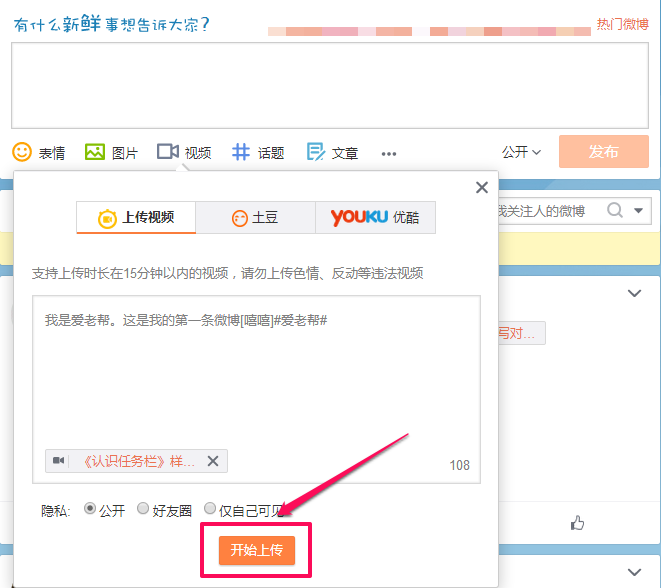
Task: Click the search magnifier icon
Action: click(x=615, y=210)
